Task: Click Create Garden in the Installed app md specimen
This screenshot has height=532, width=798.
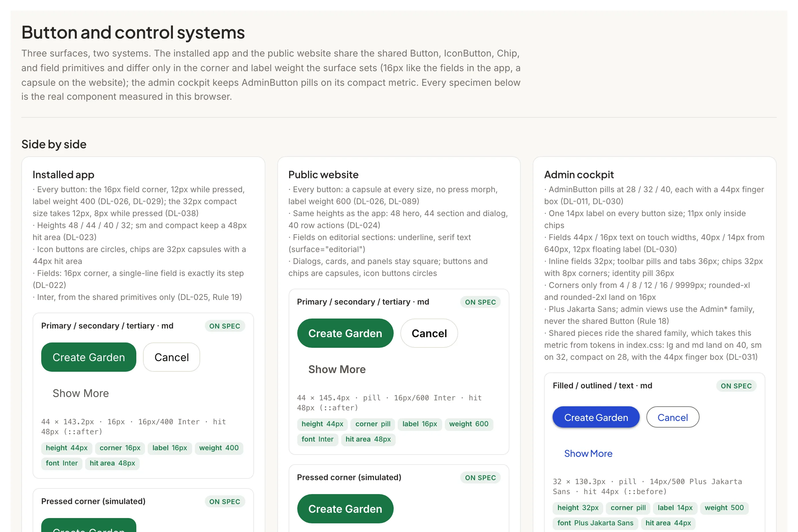Action: [88, 357]
